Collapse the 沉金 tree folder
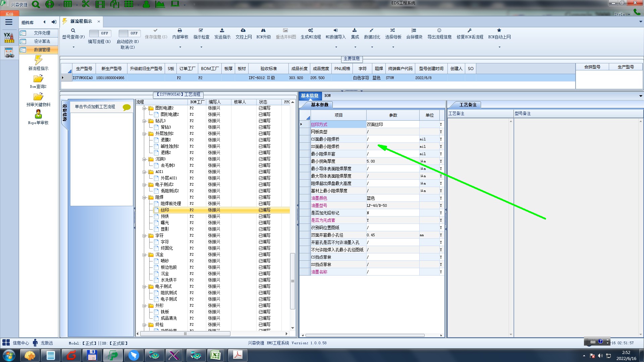 144,255
